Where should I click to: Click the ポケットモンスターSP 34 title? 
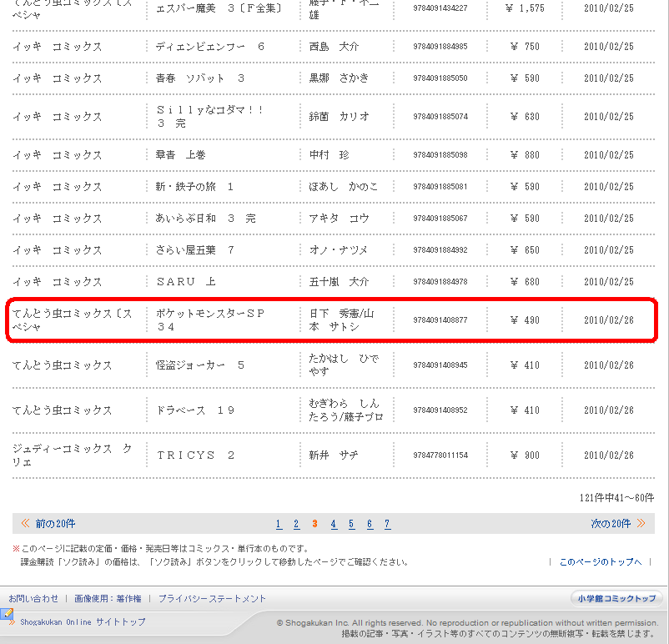209,319
